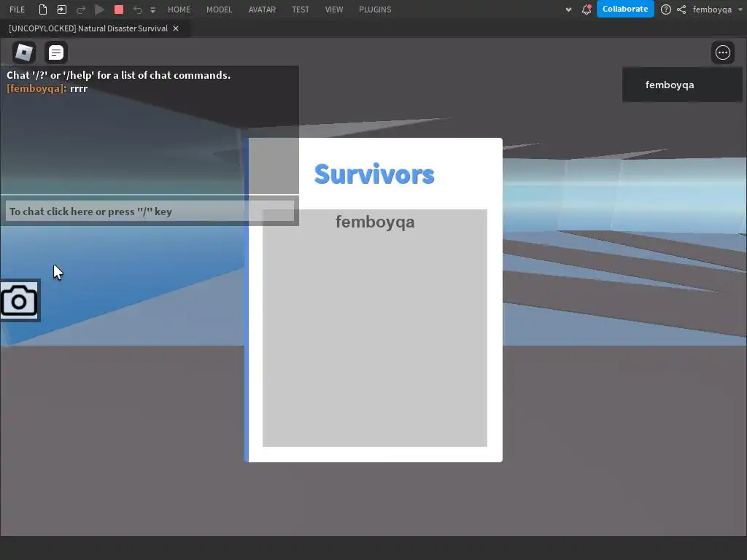Open the help question mark icon
747x560 pixels.
[x=666, y=9]
